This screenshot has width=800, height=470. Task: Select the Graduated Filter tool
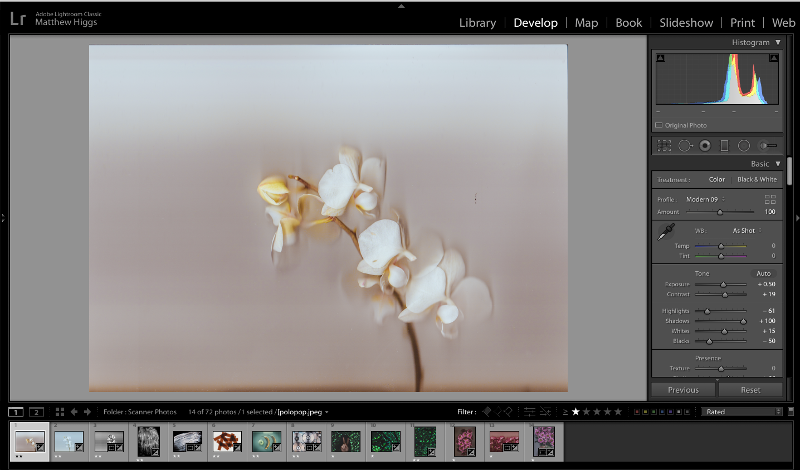tap(725, 145)
